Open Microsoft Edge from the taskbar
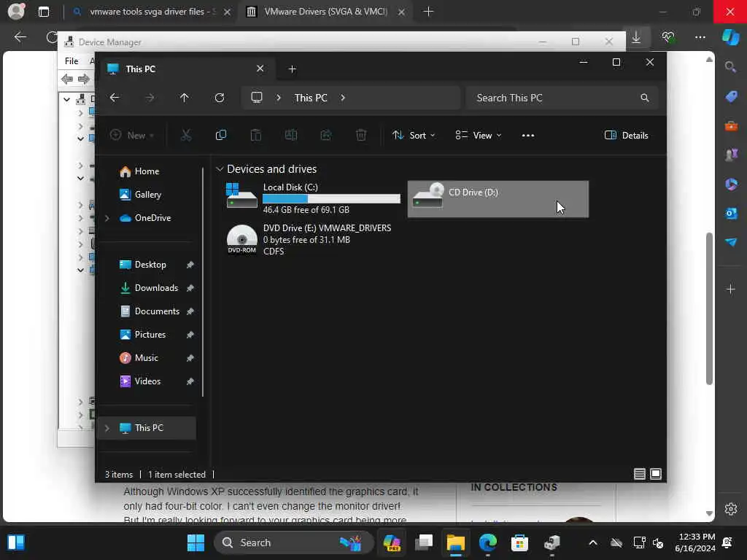The height and width of the screenshot is (560, 747). (488, 542)
